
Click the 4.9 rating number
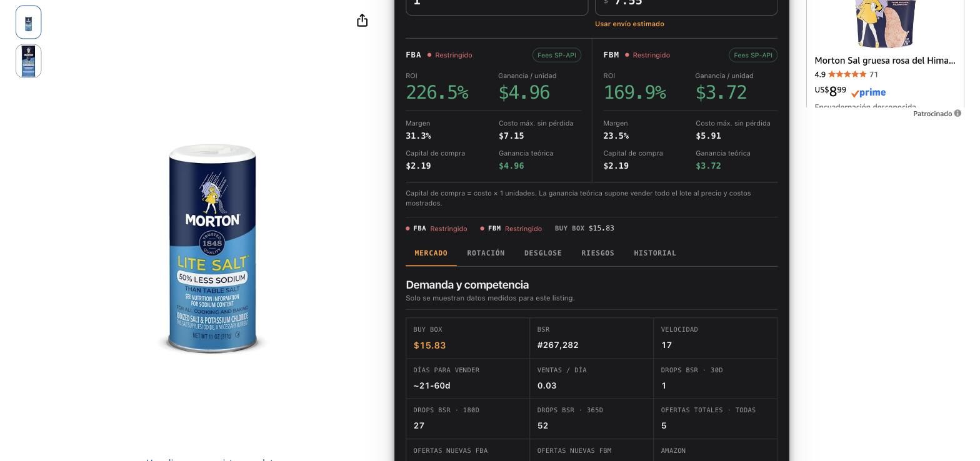tap(820, 74)
